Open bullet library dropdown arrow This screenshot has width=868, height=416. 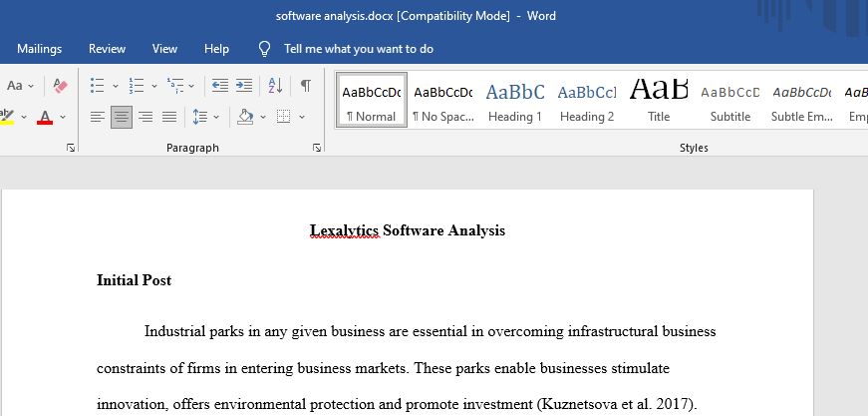click(x=116, y=86)
